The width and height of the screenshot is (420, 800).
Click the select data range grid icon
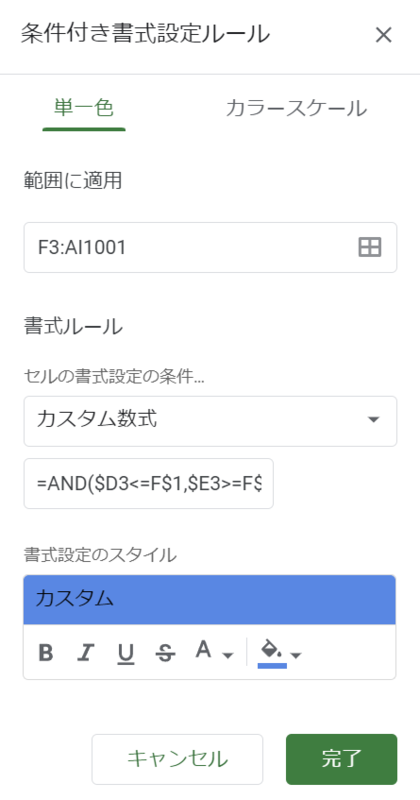coord(370,247)
